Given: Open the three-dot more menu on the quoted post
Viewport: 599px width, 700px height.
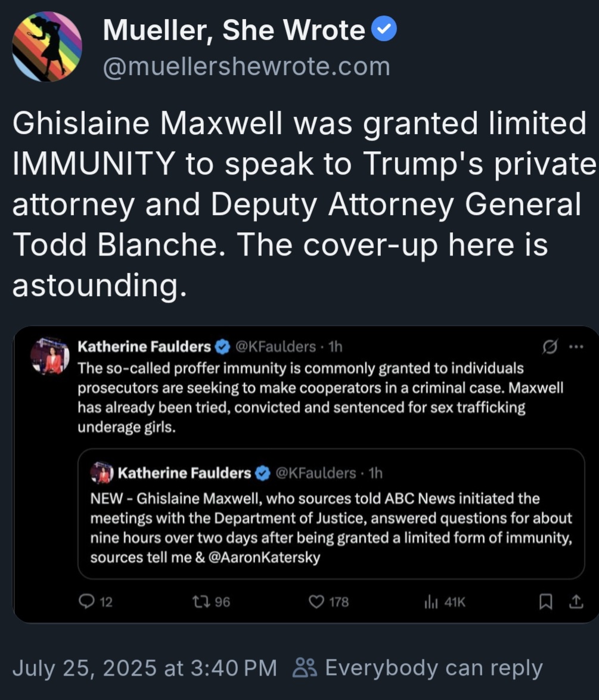Looking at the screenshot, I should (576, 347).
